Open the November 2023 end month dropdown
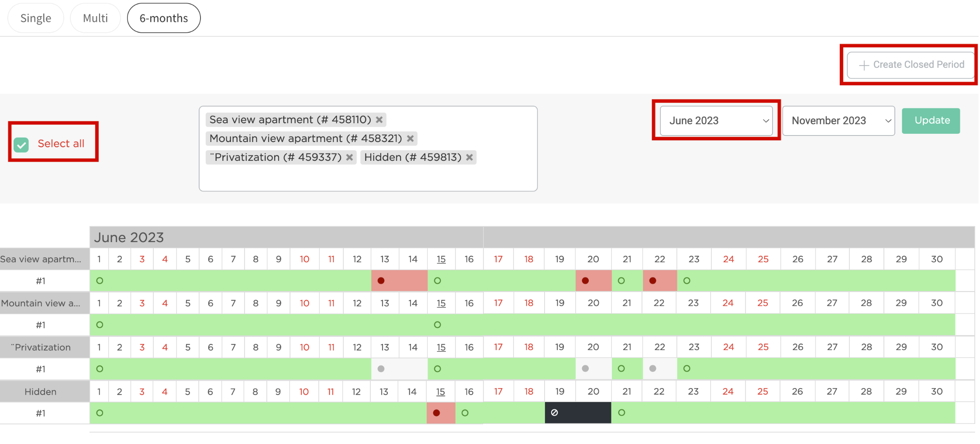This screenshot has width=980, height=444. [x=839, y=121]
